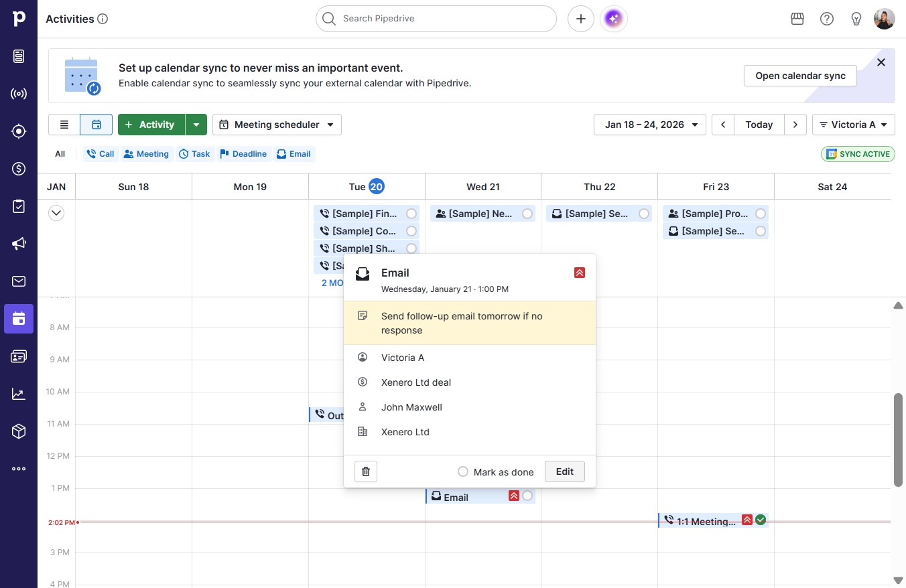
Task: Mark Thursday's [Sample] Se... email as done
Action: pos(644,214)
